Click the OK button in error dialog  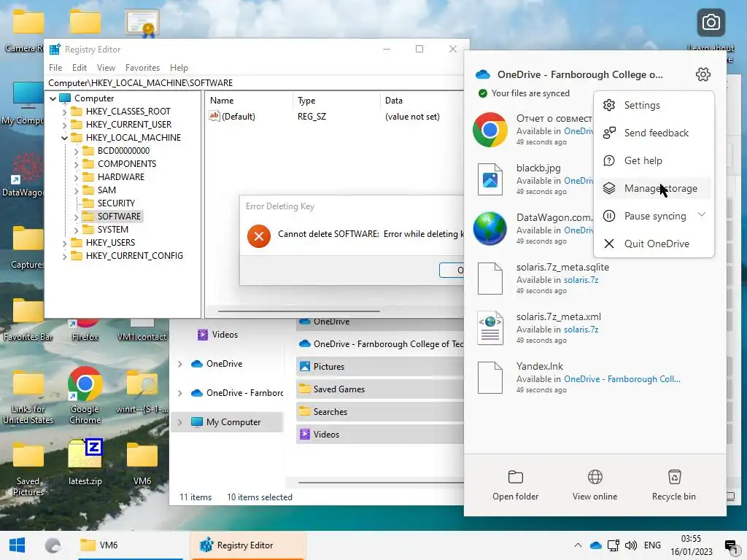pos(452,270)
